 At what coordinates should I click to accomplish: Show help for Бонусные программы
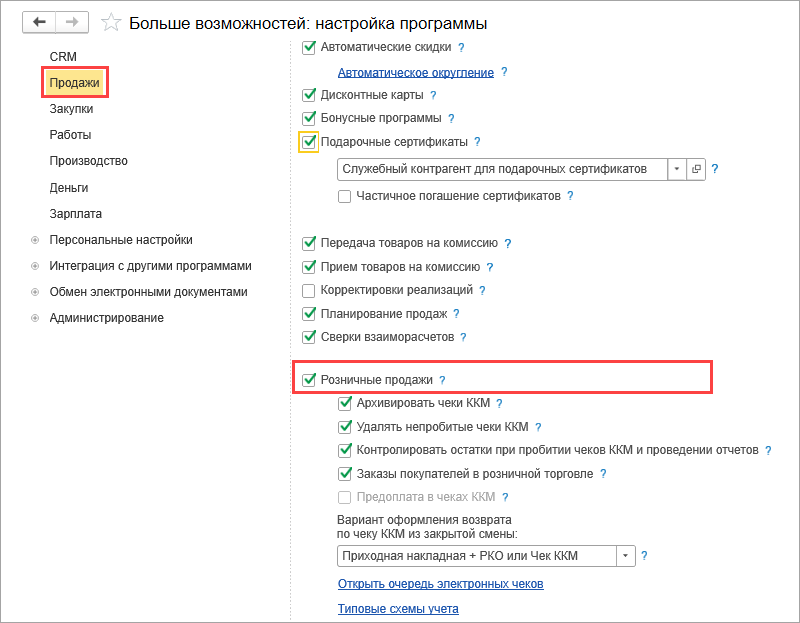(451, 118)
